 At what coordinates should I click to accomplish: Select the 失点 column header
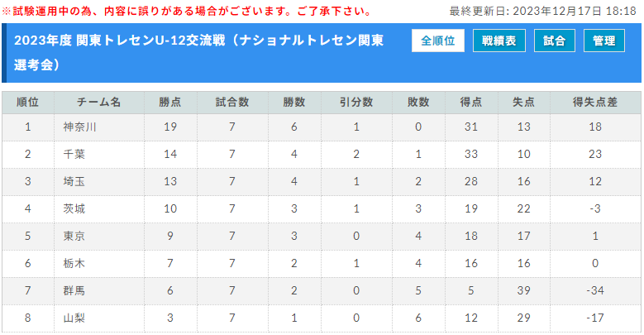[523, 103]
